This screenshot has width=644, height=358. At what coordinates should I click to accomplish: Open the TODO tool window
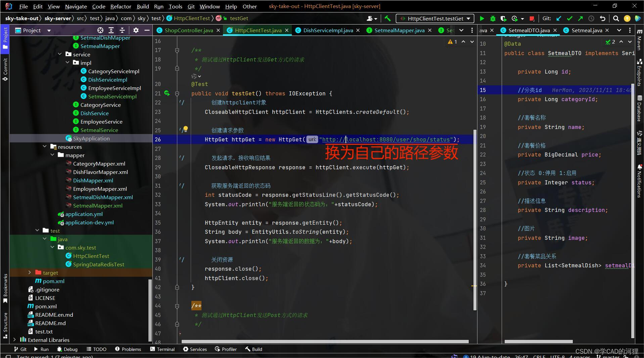[x=96, y=349]
